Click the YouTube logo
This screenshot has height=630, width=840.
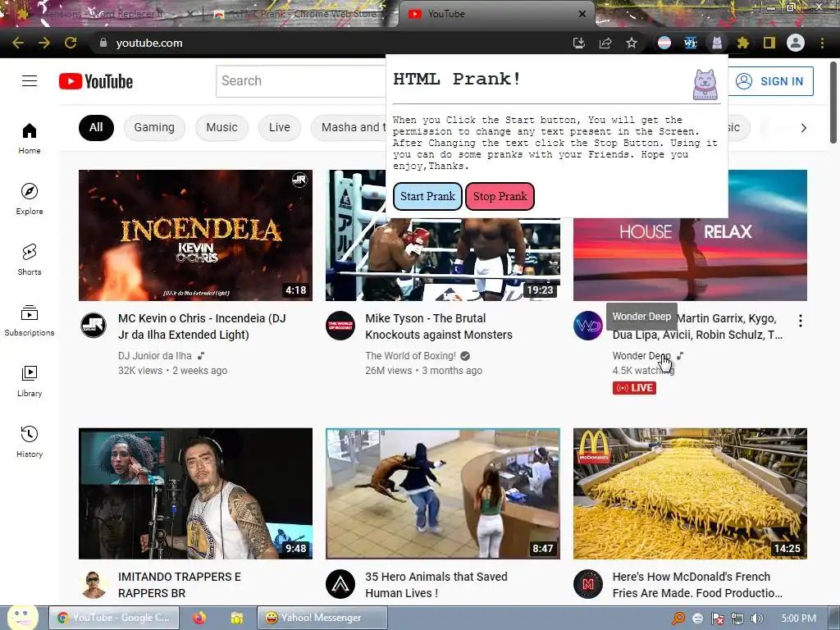[x=96, y=81]
